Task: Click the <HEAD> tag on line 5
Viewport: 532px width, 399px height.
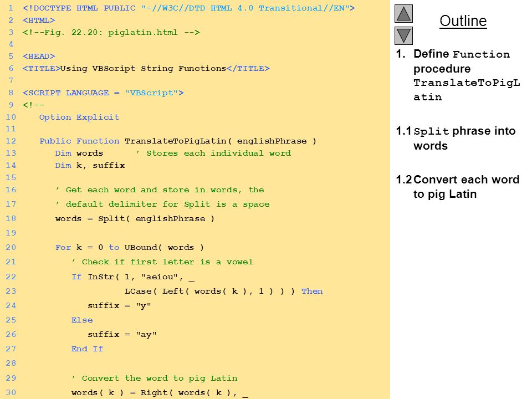Action: [x=39, y=57]
